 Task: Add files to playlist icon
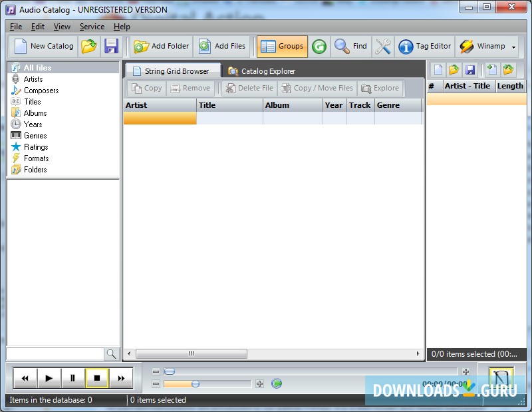click(x=492, y=70)
